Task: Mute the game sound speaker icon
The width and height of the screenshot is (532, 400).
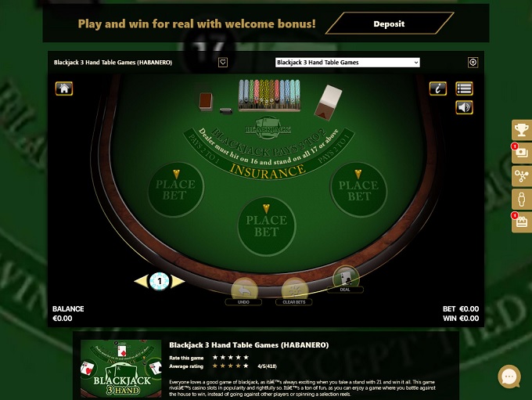Action: pyautogui.click(x=464, y=107)
